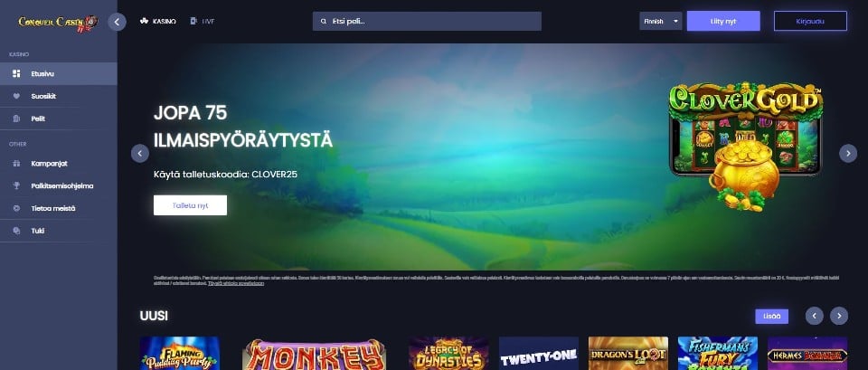The image size is (868, 370).
Task: Click the chat icon for Tuki
Action: (16, 231)
